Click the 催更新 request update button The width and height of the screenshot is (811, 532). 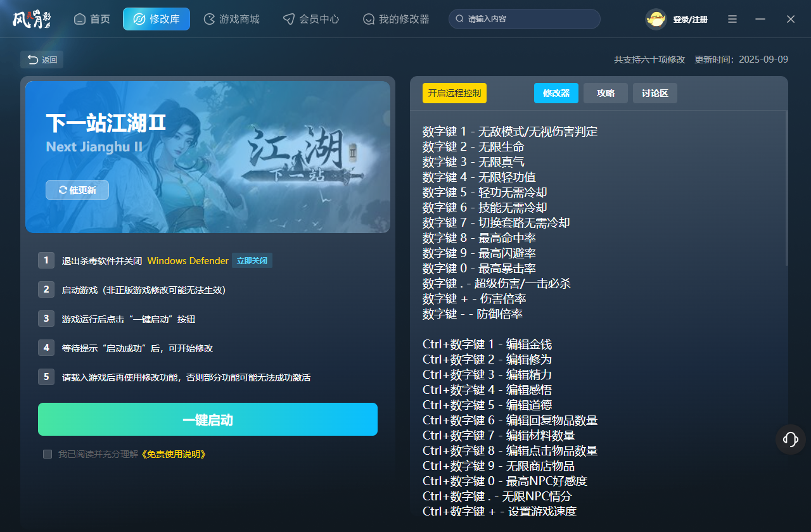pyautogui.click(x=77, y=190)
